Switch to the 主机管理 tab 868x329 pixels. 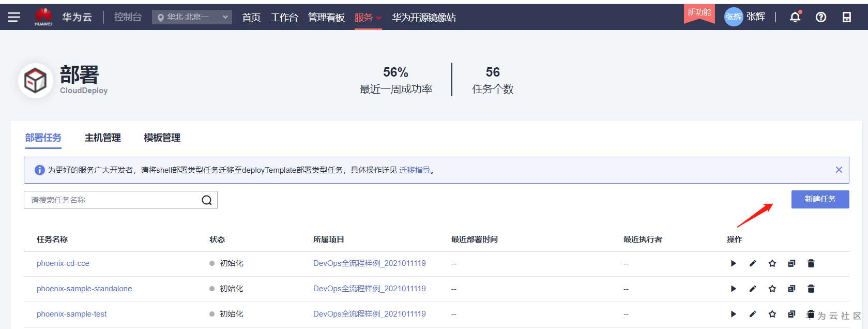102,138
